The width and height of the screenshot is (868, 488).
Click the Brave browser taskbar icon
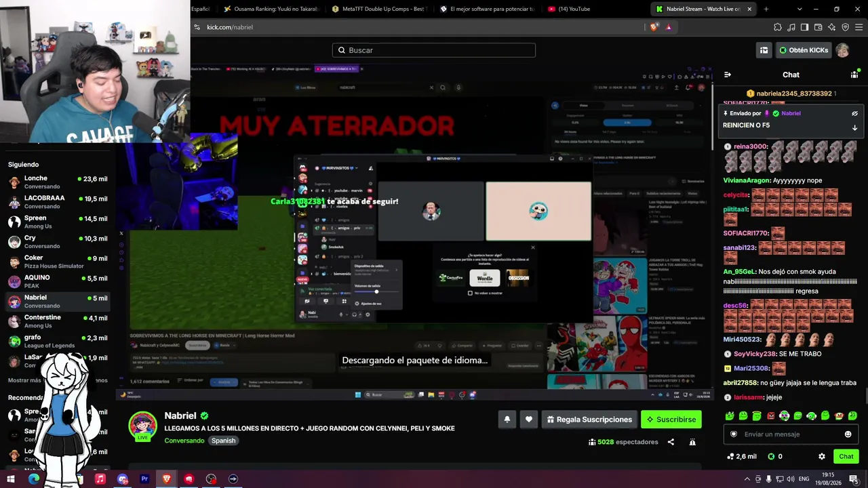pyautogui.click(x=167, y=479)
